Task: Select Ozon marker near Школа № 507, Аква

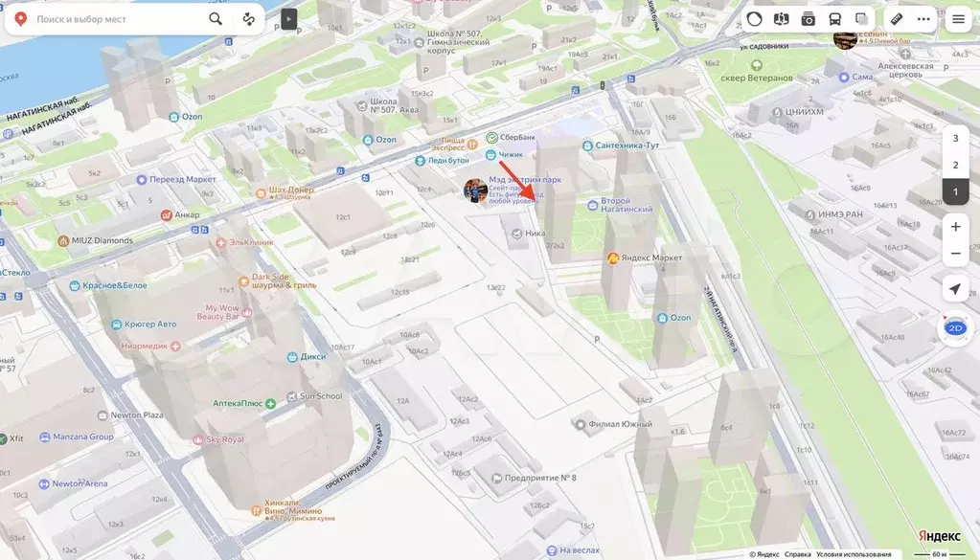Action: pyautogui.click(x=368, y=140)
